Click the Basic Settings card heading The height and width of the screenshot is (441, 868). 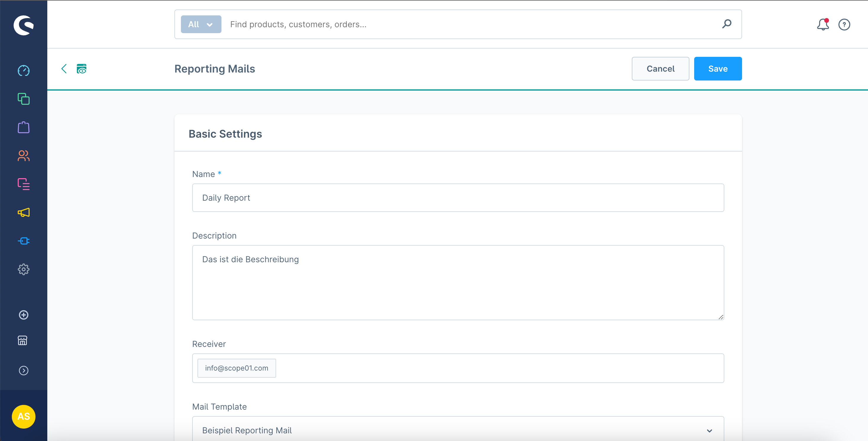[x=225, y=134]
